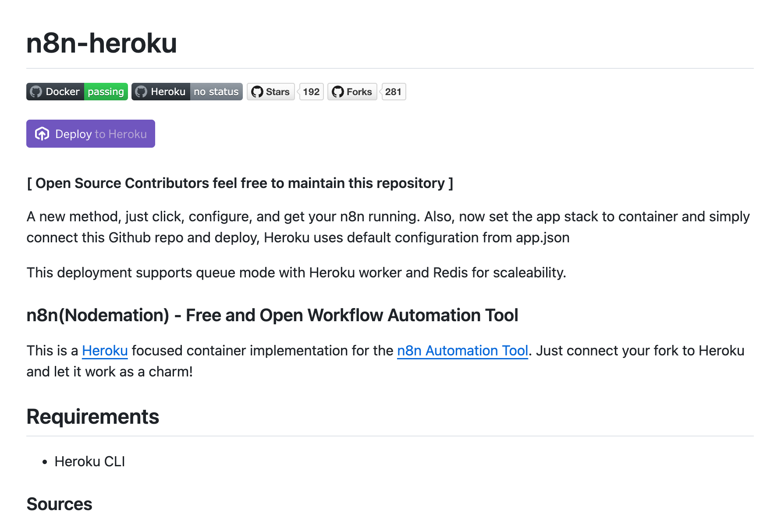Click the Sources section heading
781x532 pixels.
point(59,504)
